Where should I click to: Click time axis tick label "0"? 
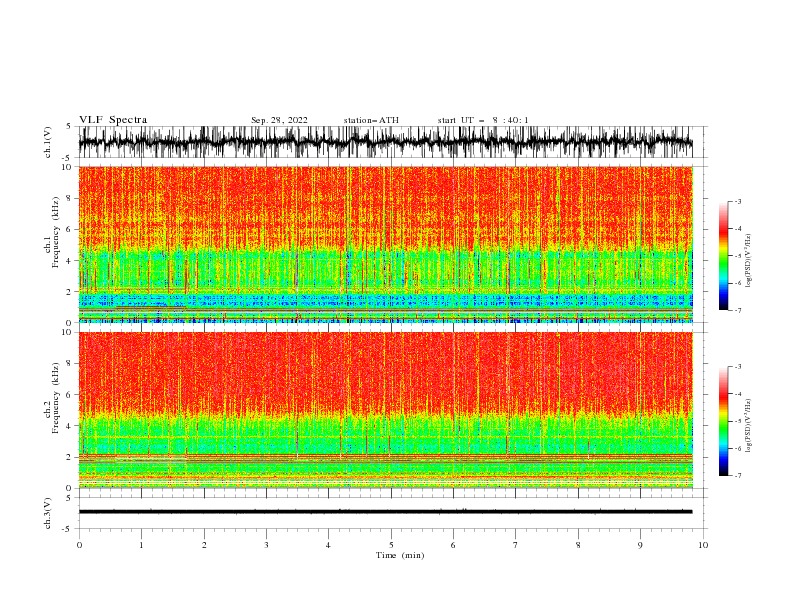(79, 545)
